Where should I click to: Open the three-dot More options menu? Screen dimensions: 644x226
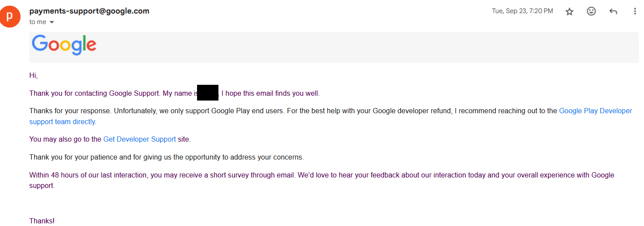[x=635, y=11]
